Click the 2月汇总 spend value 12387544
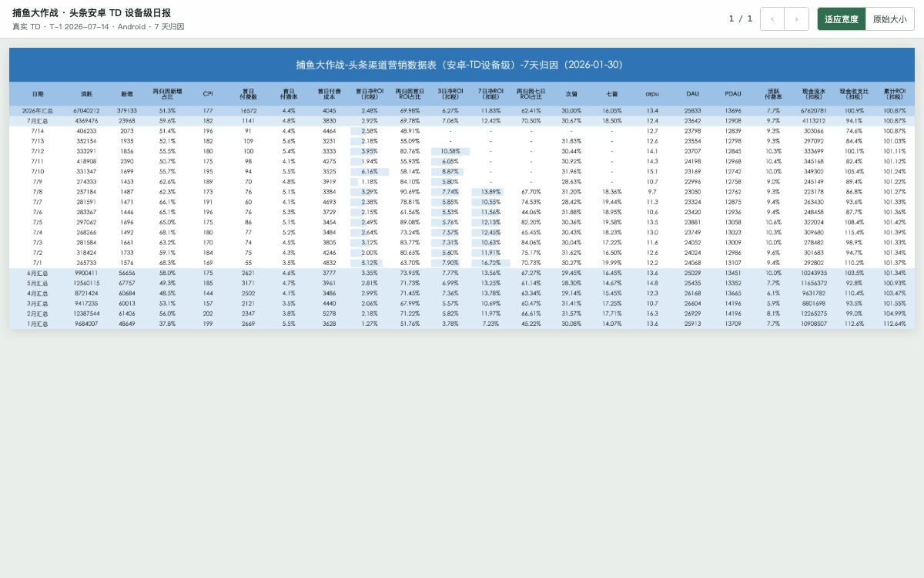This screenshot has width=924, height=578. click(86, 314)
